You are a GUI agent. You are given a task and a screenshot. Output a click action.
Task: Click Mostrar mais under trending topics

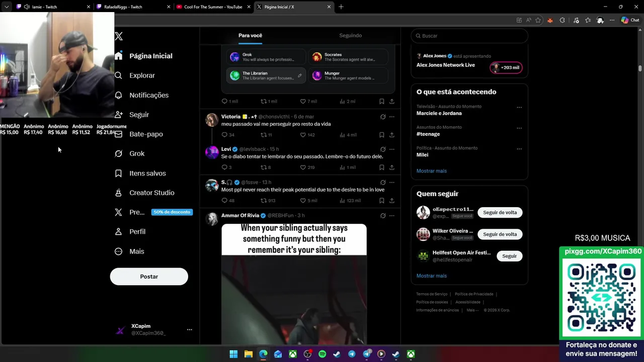coord(431,171)
